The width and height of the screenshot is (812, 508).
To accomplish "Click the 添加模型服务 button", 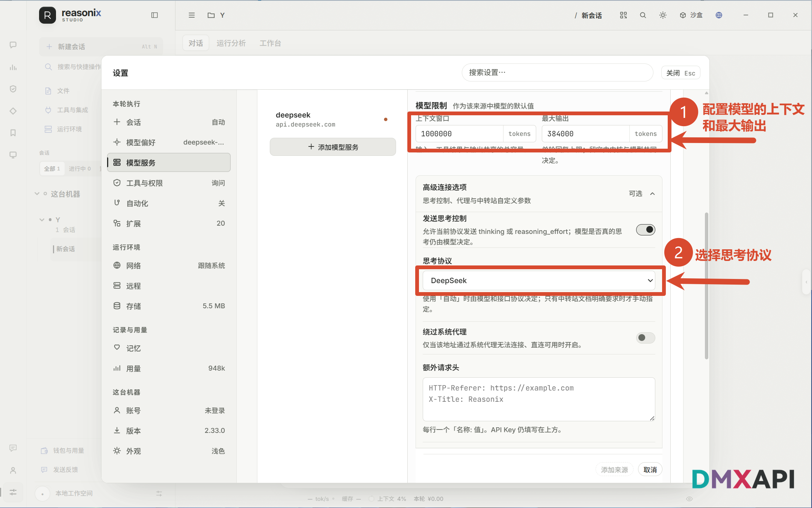I will tap(333, 147).
